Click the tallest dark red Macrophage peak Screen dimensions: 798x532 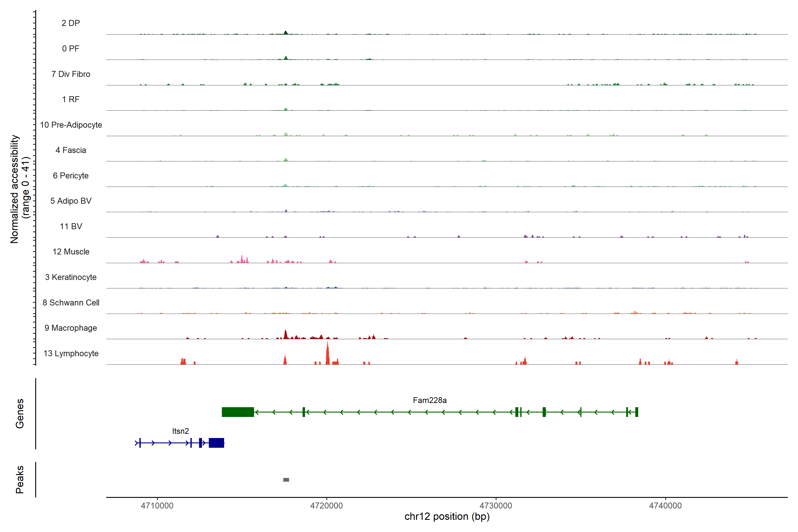(285, 334)
